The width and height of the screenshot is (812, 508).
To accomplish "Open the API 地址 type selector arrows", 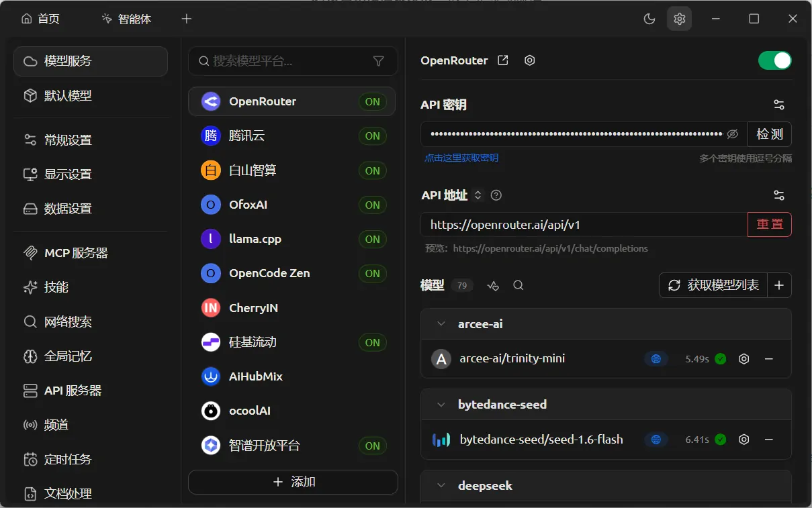I will point(478,195).
